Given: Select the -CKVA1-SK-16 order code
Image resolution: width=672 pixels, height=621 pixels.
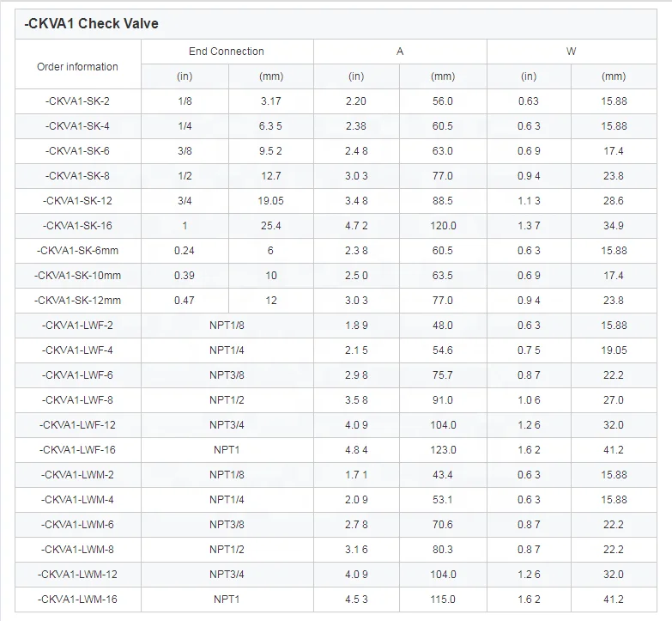Looking at the screenshot, I should [77, 226].
